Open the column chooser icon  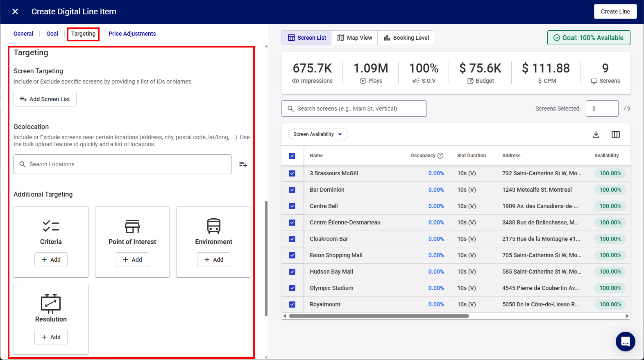coord(615,134)
